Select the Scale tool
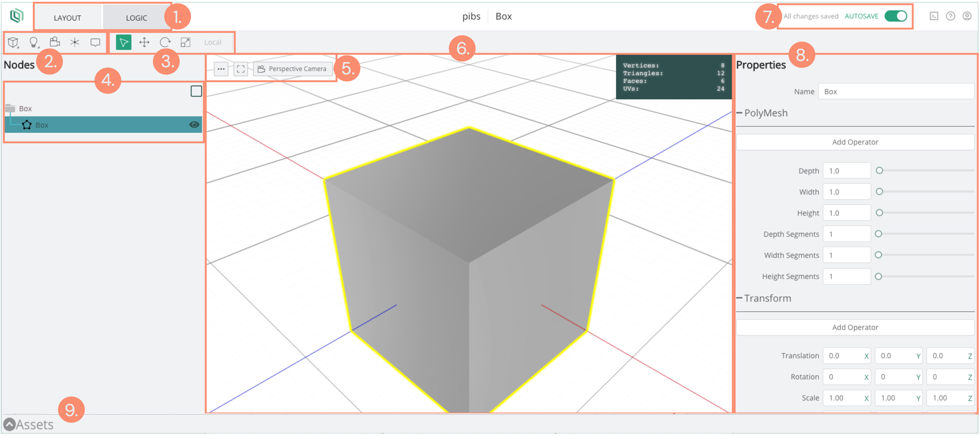Viewport: 980px width, 436px height. tap(185, 42)
